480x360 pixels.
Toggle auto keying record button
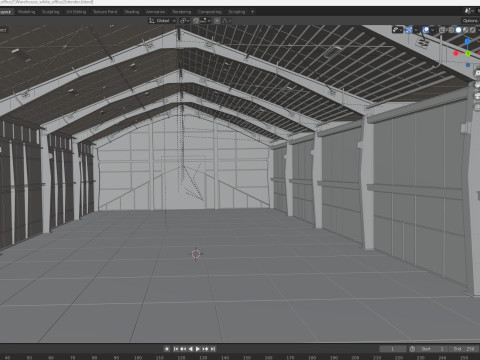[x=167, y=349]
